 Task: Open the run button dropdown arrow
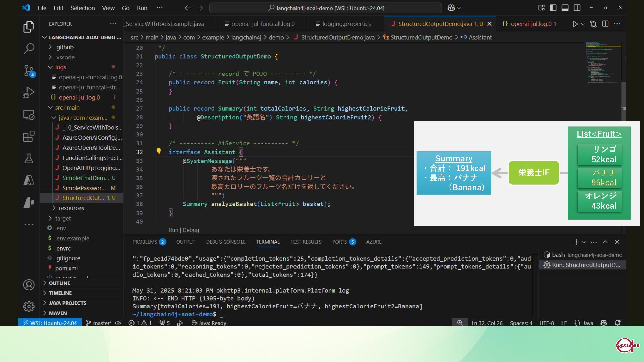[x=583, y=24]
